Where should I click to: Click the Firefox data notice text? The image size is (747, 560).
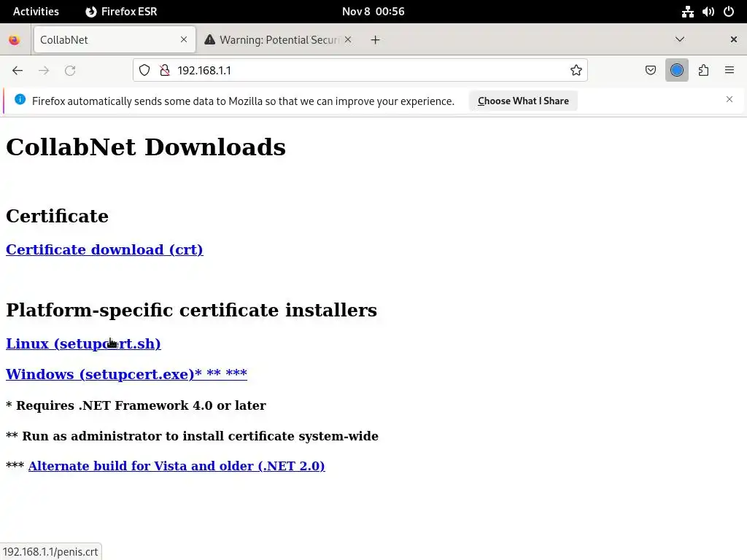(x=243, y=101)
